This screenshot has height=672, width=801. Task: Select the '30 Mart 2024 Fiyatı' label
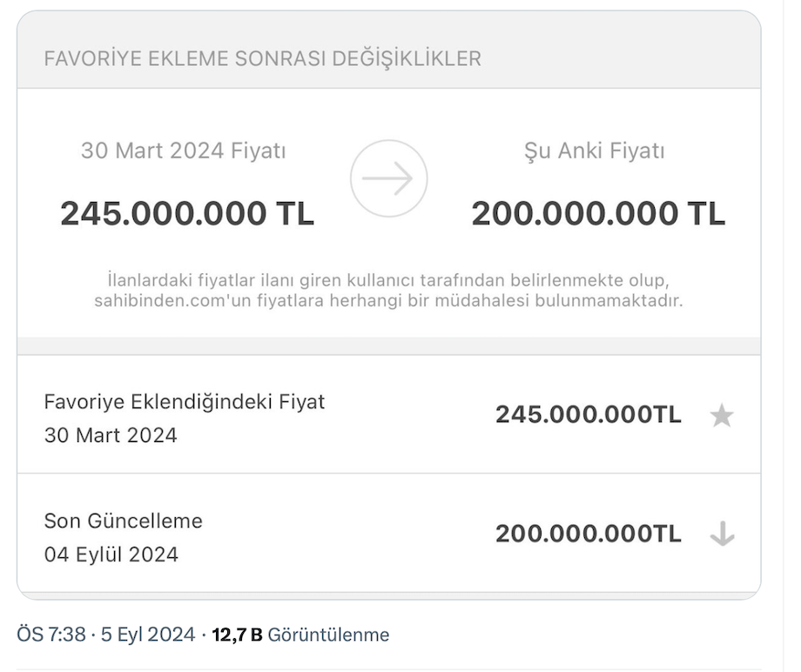pos(184,151)
